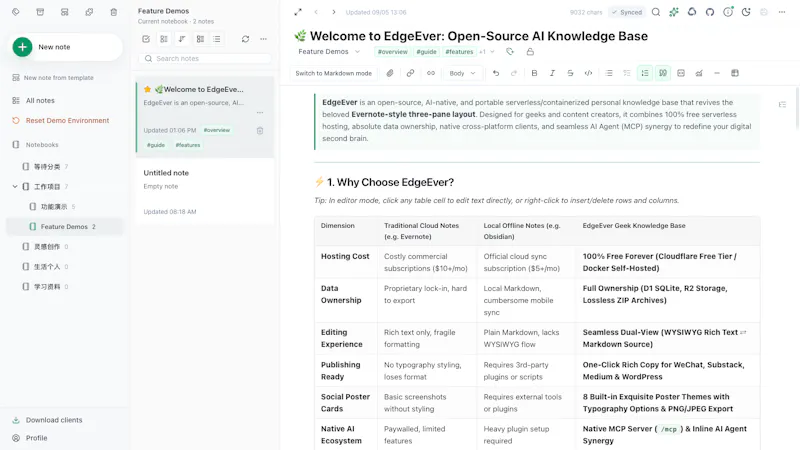Insert a bulleted list

pyautogui.click(x=609, y=73)
